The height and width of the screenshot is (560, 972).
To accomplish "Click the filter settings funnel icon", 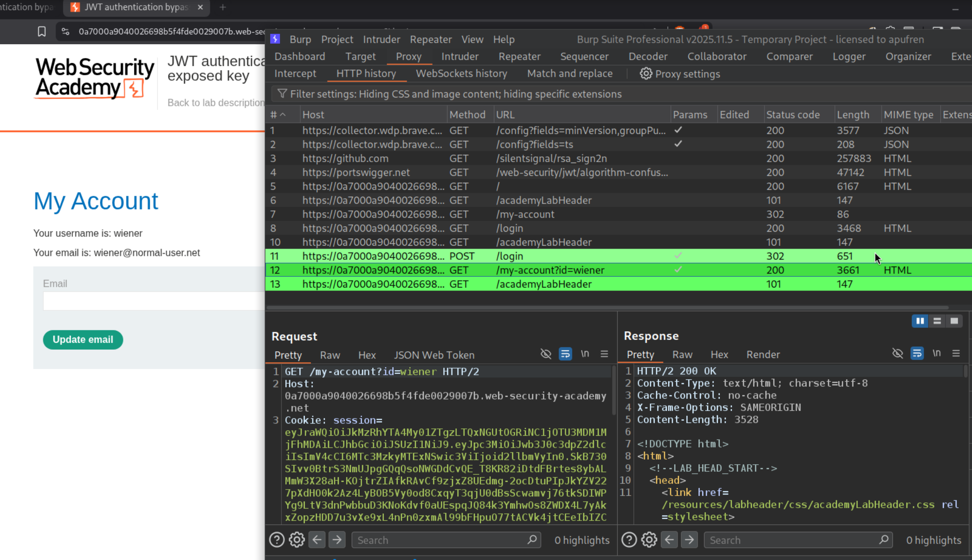I will point(281,94).
